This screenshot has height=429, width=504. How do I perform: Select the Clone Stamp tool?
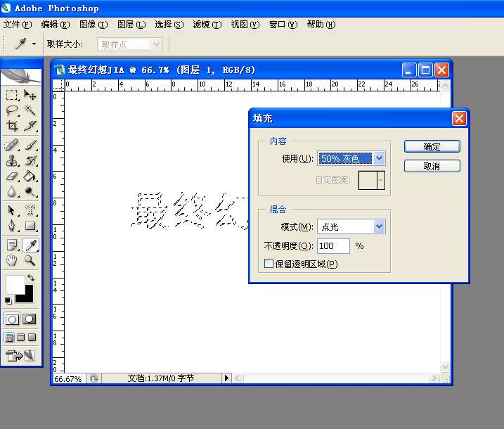click(12, 160)
